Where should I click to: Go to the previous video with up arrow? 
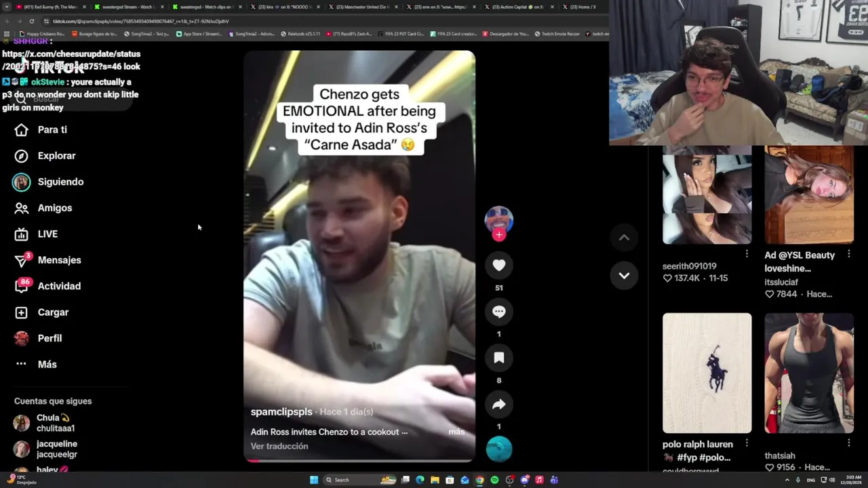click(x=624, y=237)
